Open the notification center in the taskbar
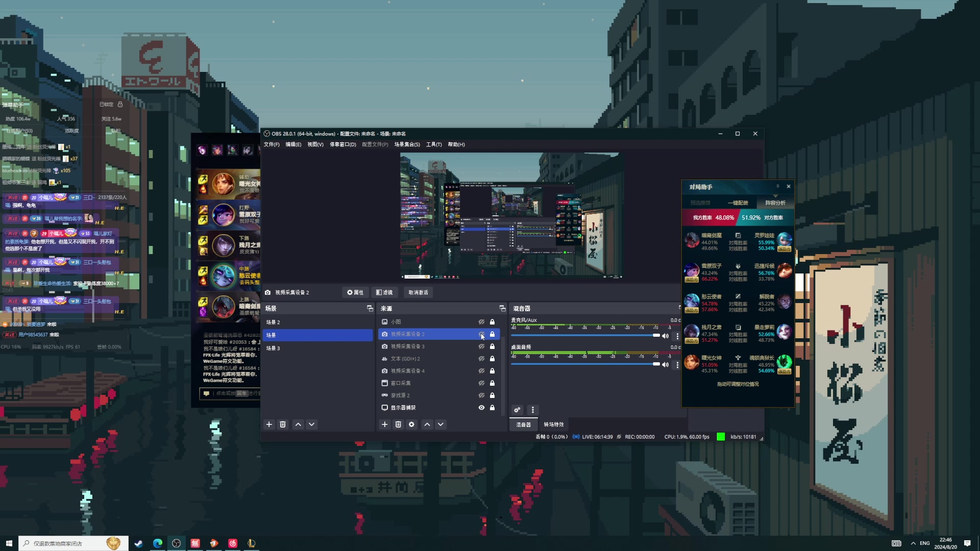 967,543
